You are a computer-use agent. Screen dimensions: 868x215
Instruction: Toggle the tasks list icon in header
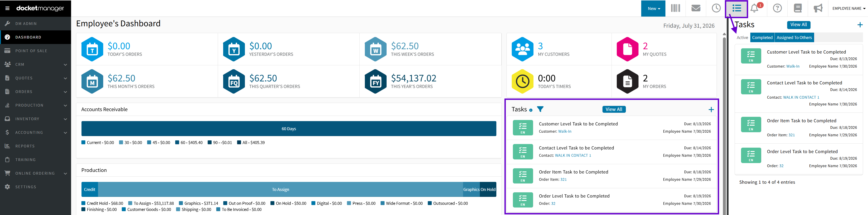coord(736,8)
